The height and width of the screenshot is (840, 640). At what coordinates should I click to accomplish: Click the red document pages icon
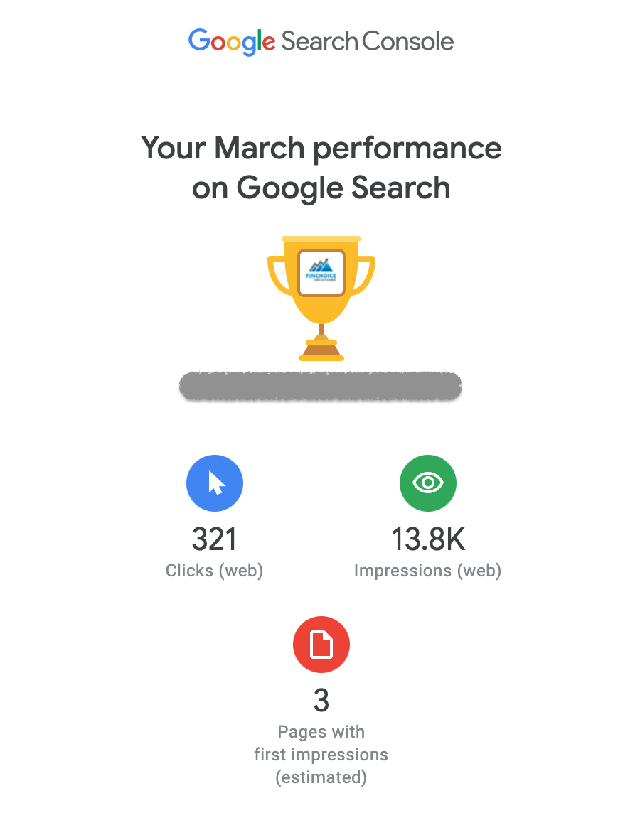click(321, 645)
